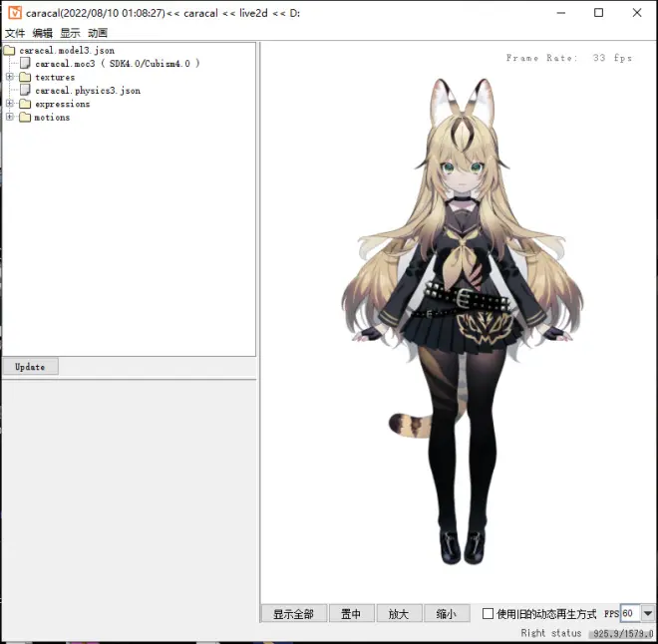
Task: Close the viewer window
Action: [637, 13]
